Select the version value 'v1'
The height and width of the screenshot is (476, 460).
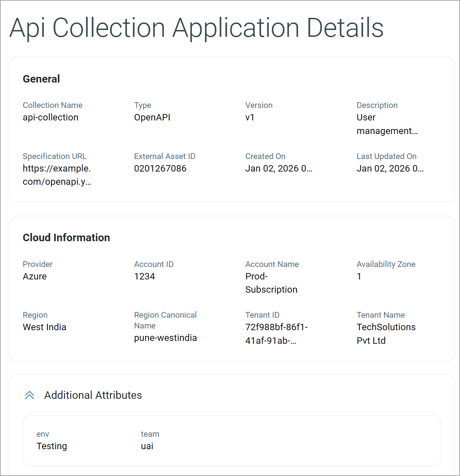[250, 117]
